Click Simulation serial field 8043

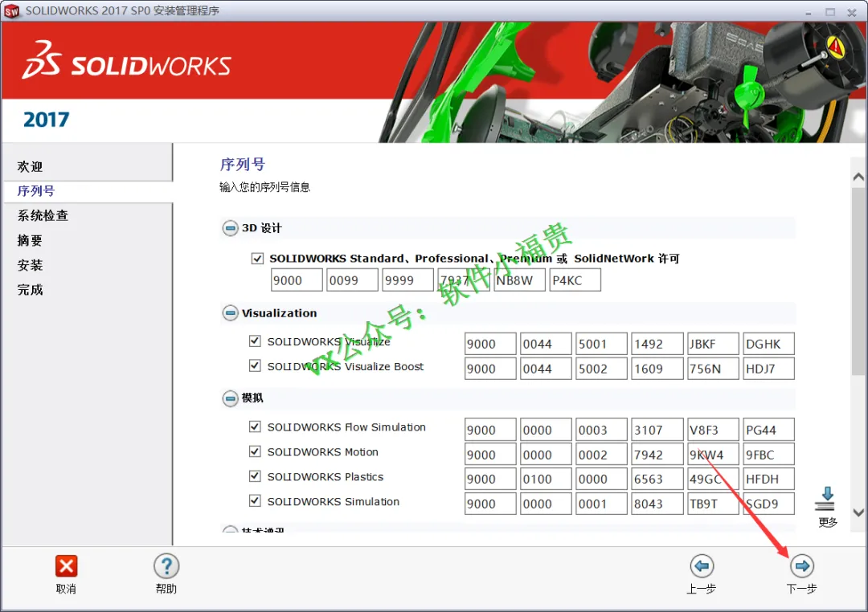pyautogui.click(x=657, y=504)
